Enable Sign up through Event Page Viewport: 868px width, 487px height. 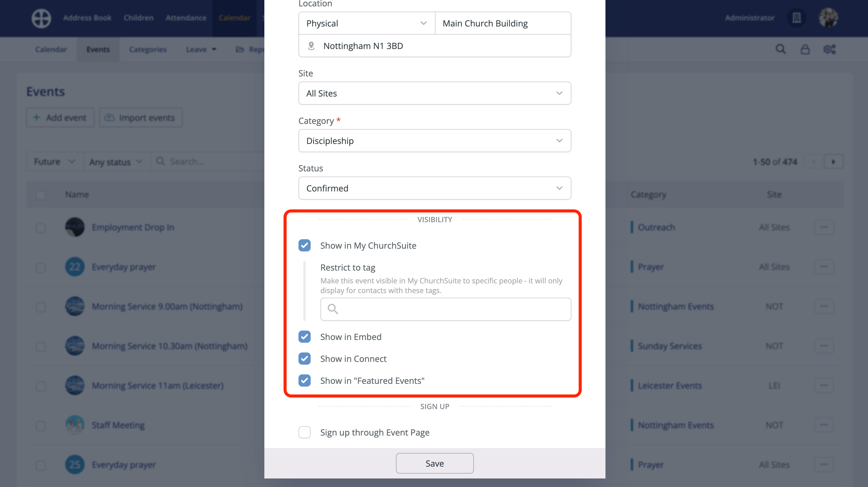tap(304, 432)
